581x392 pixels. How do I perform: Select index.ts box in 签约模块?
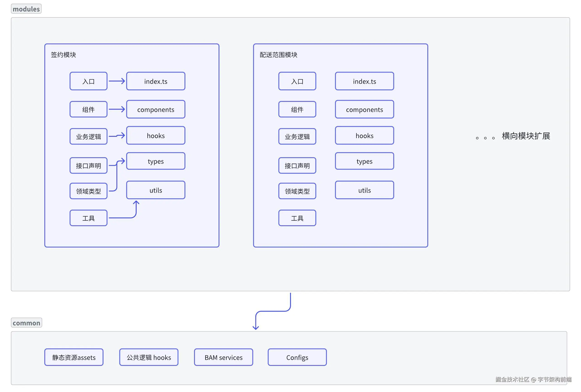coord(155,81)
